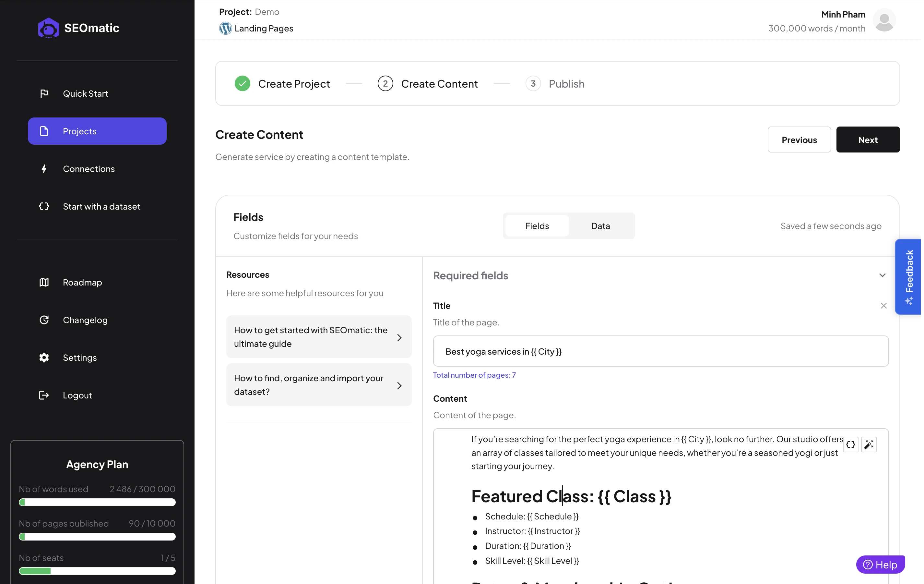Open the import your dataset resource
The width and height of the screenshot is (924, 584).
[x=318, y=385]
